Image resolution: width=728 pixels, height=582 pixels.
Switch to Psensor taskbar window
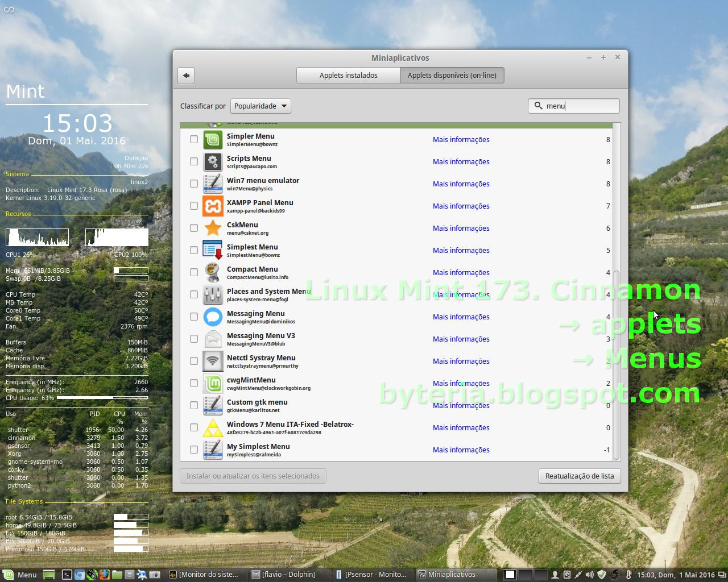(372, 575)
